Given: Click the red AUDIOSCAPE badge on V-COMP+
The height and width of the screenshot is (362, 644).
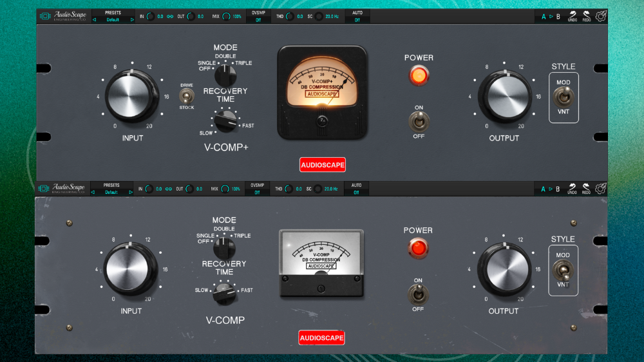Looking at the screenshot, I should point(323,165).
